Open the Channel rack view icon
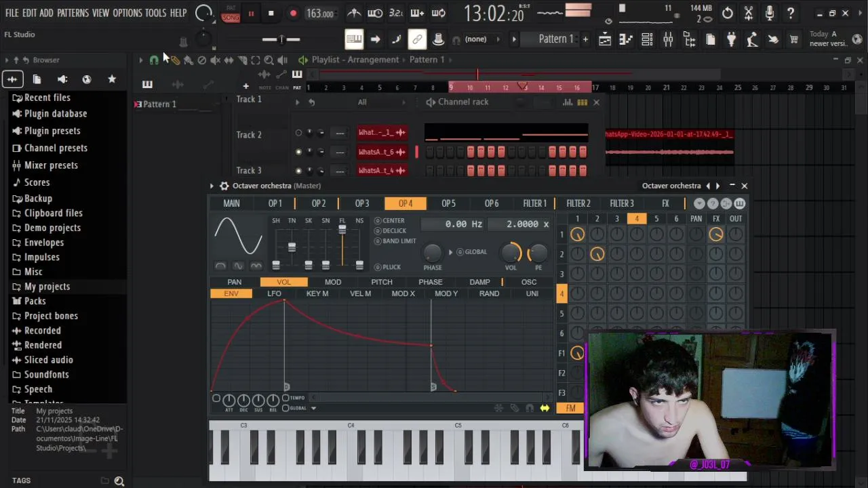Image resolution: width=868 pixels, height=488 pixels. [x=647, y=39]
